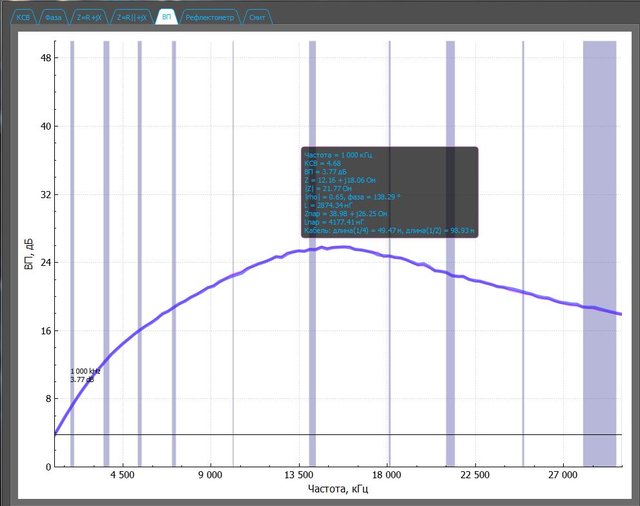Click the widest shaded band at the right edge
Viewport: 640px width, 506px height.
click(600, 250)
